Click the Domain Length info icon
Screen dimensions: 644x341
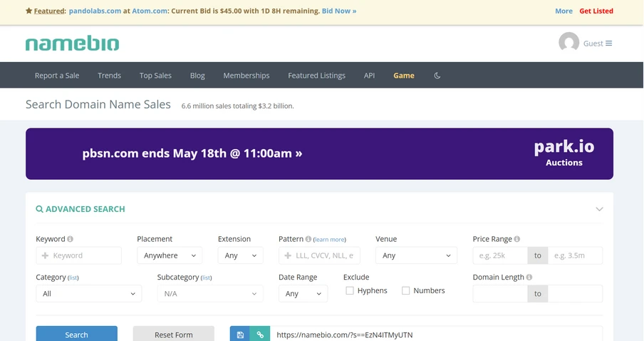click(x=529, y=278)
